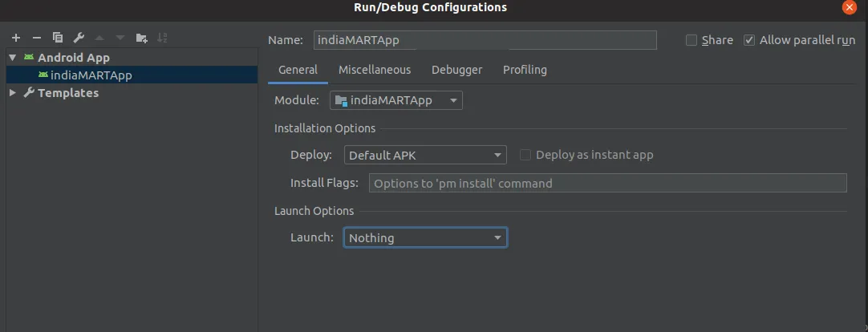
Task: Switch to the Profiling tab
Action: (x=525, y=70)
